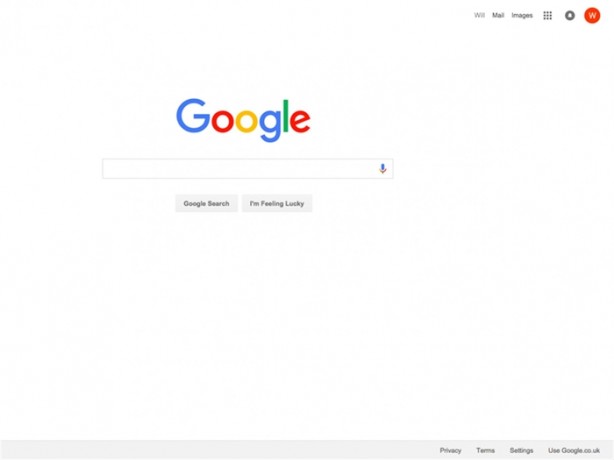This screenshot has height=460, width=614.
Task: Click the blue capital G of the logo
Action: (x=193, y=116)
